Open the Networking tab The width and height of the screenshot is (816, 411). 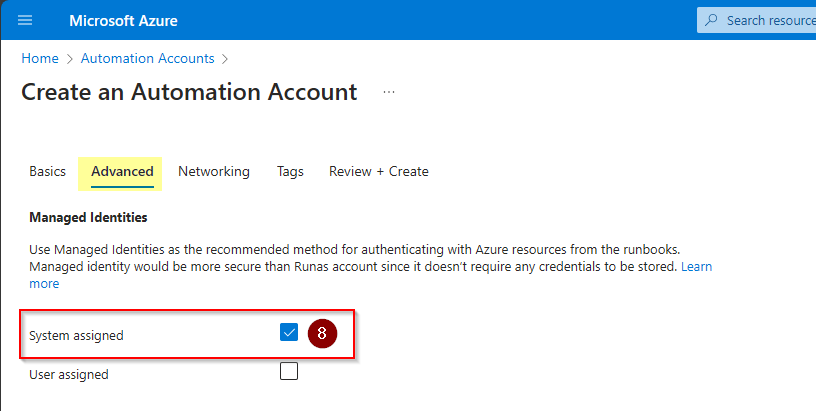[x=214, y=171]
